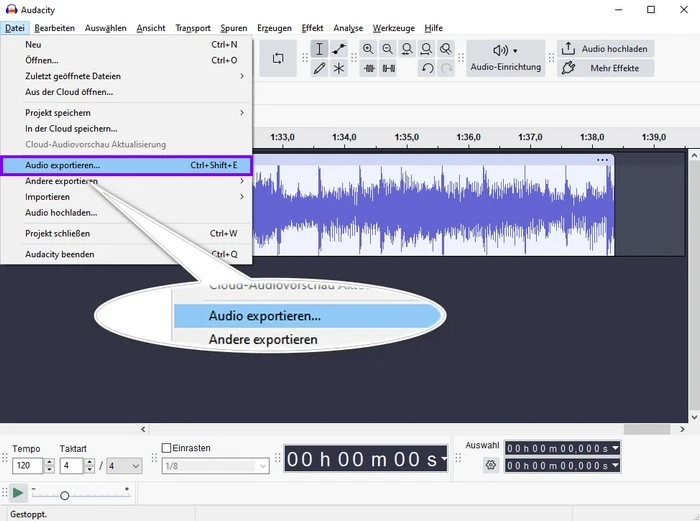Screen dimensions: 700x521
Task: Open the Auswählen menu
Action: 106,28
